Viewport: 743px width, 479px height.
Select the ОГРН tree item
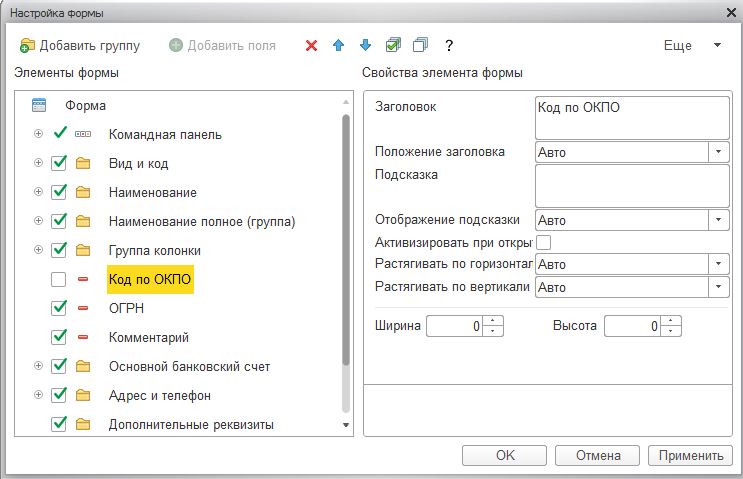click(x=126, y=308)
